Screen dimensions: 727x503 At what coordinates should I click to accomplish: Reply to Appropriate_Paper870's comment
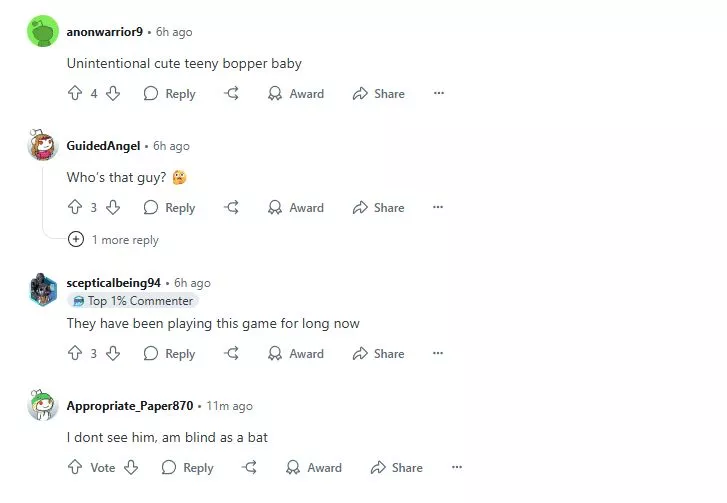(x=187, y=467)
